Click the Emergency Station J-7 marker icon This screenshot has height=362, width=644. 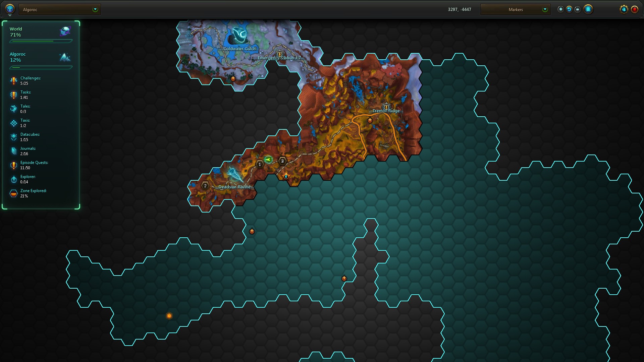click(x=280, y=54)
